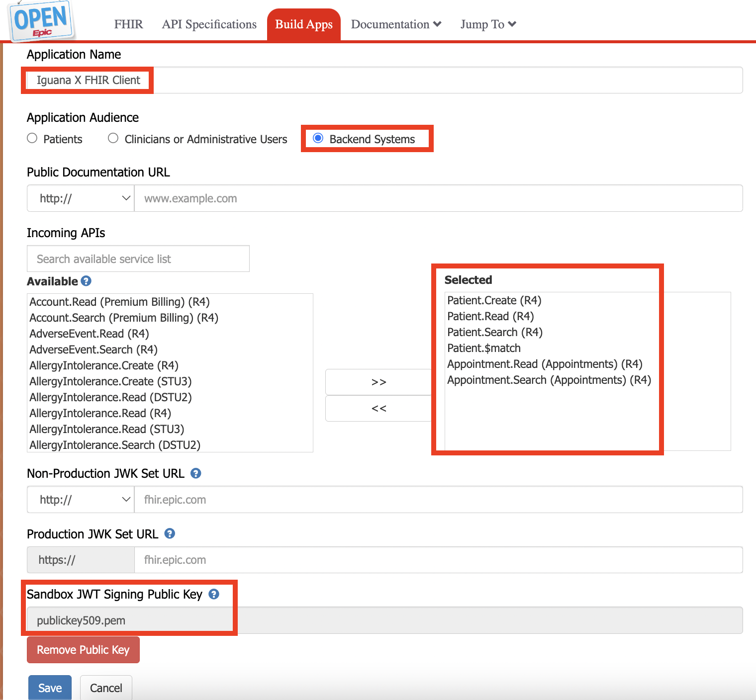Select AllergyIntolerance.Read (DSTU2)
This screenshot has width=756, height=700.
[170, 397]
